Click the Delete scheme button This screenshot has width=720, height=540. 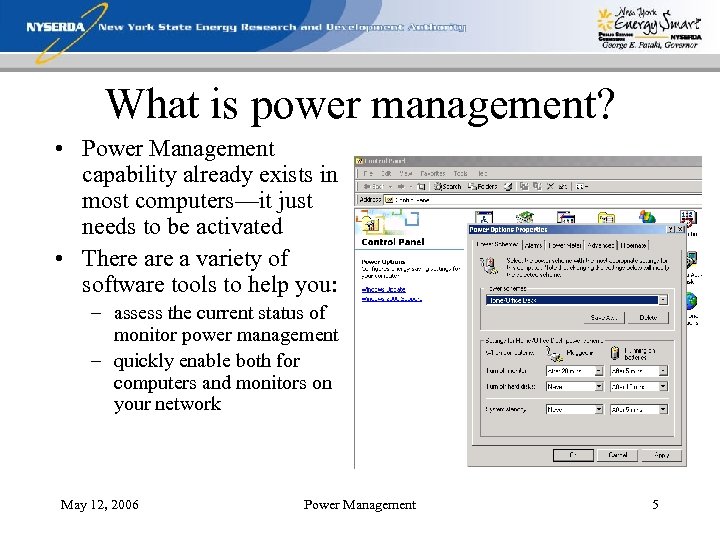(648, 317)
